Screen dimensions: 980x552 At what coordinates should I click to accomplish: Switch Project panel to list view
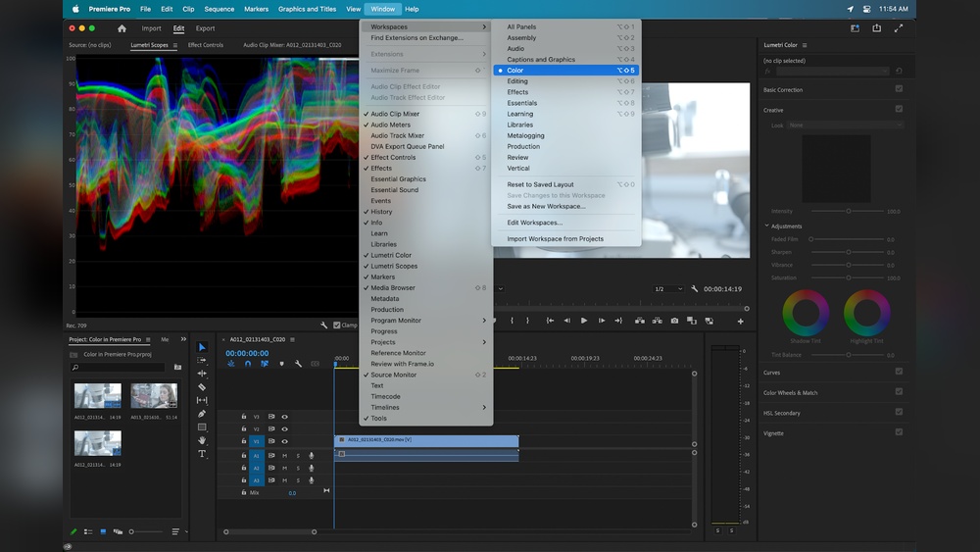point(88,532)
